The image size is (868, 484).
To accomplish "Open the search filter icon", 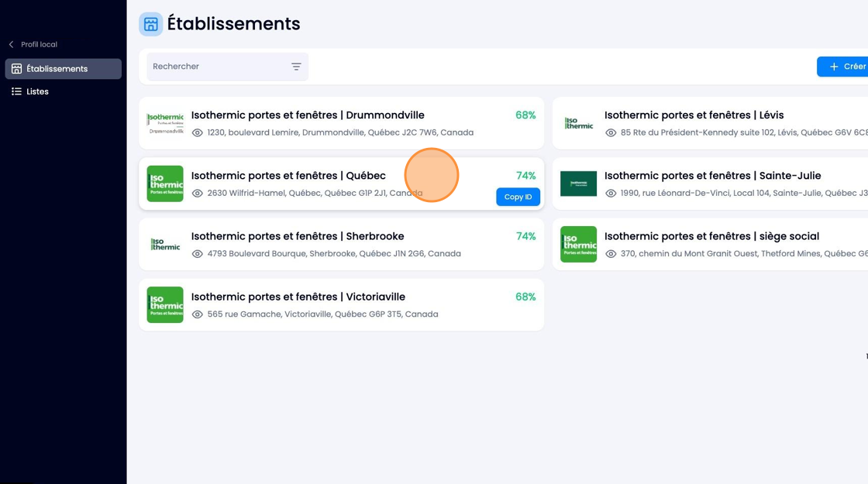I will 296,67.
